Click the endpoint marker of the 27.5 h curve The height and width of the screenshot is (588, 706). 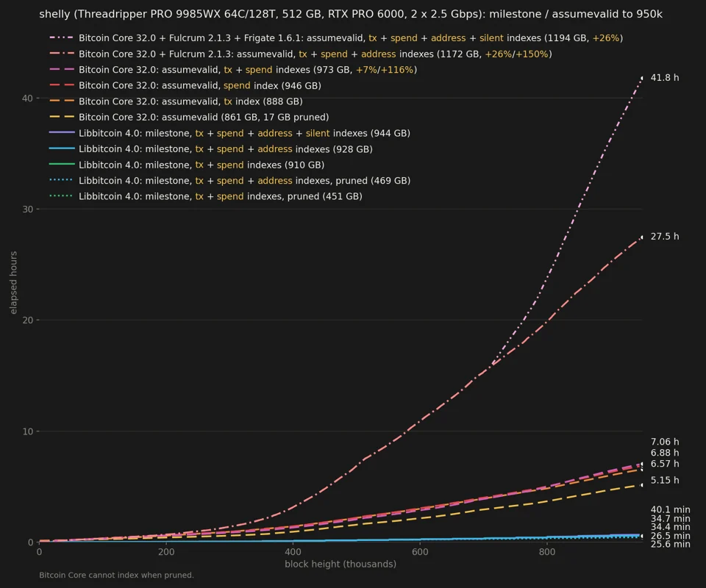coord(642,237)
